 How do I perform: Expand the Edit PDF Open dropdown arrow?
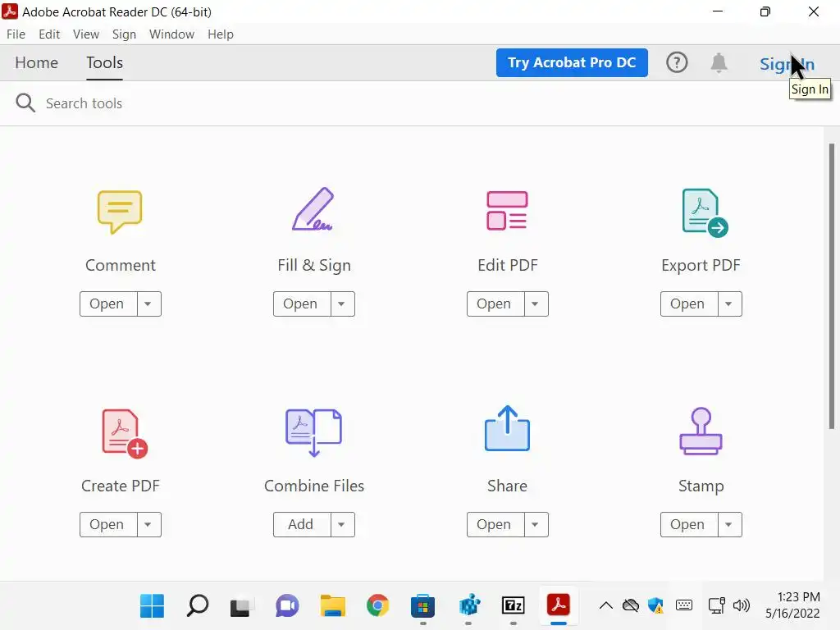535,304
